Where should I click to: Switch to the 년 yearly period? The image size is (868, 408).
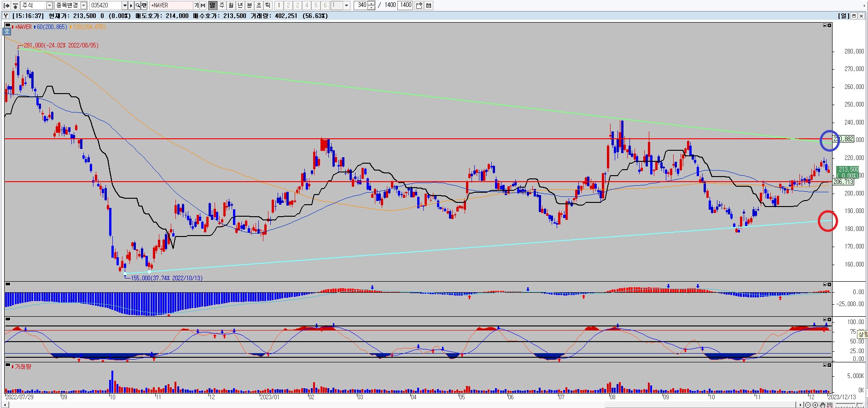pos(240,6)
